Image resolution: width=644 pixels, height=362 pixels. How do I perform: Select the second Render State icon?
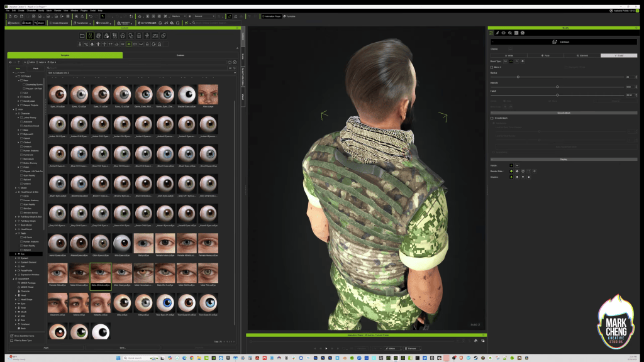point(517,171)
